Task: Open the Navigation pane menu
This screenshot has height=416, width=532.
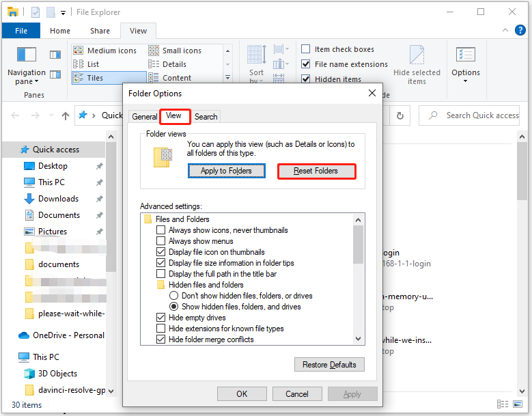Action: pos(26,66)
